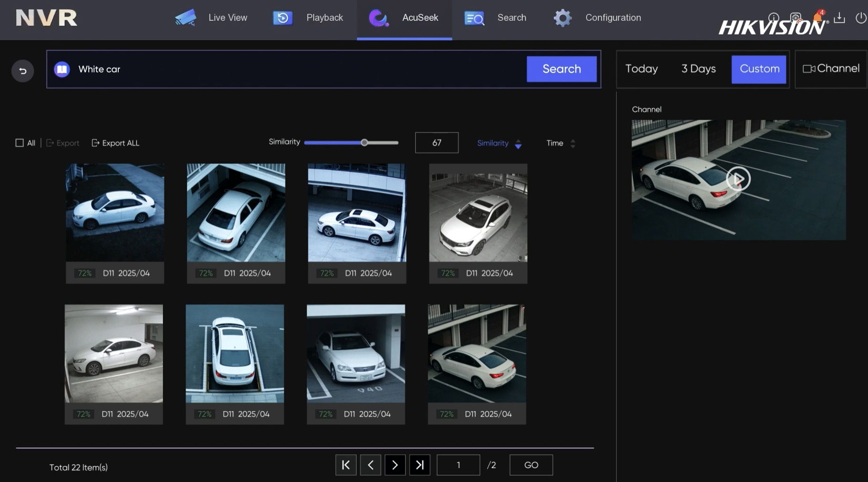Check the All selection checkbox
Image resolution: width=868 pixels, height=482 pixels.
[x=19, y=143]
